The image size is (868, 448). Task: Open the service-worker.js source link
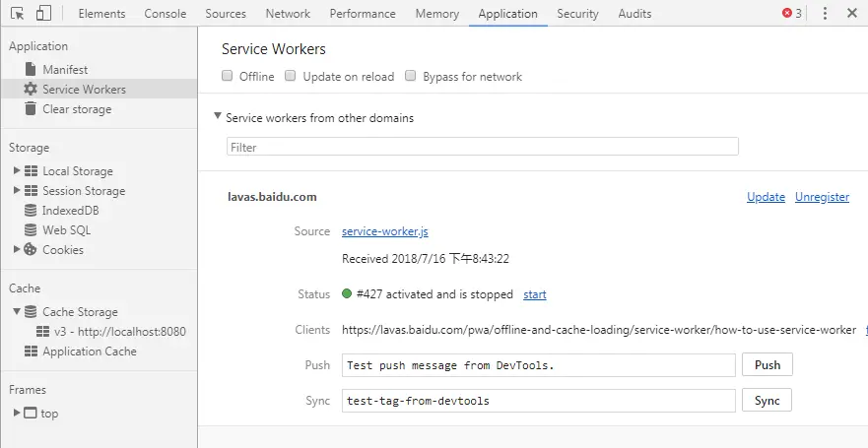(x=384, y=231)
